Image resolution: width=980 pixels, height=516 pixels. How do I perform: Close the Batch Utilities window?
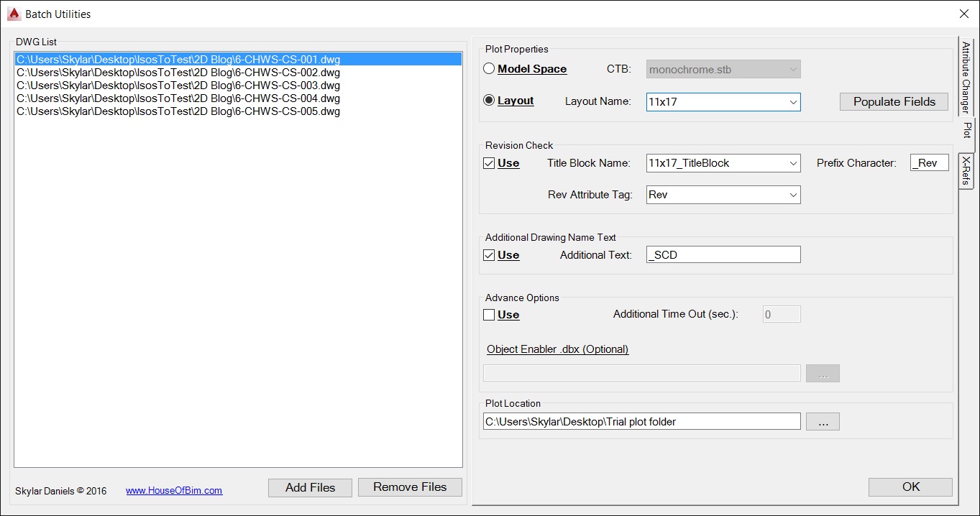click(963, 14)
